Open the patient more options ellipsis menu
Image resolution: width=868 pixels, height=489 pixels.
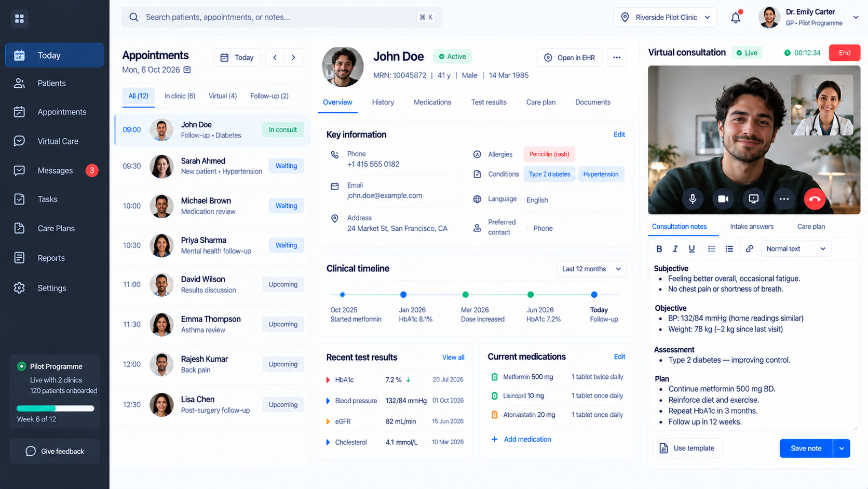pos(617,58)
